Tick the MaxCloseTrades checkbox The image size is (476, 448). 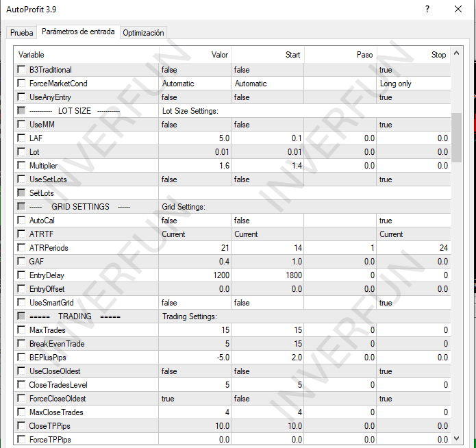21,412
